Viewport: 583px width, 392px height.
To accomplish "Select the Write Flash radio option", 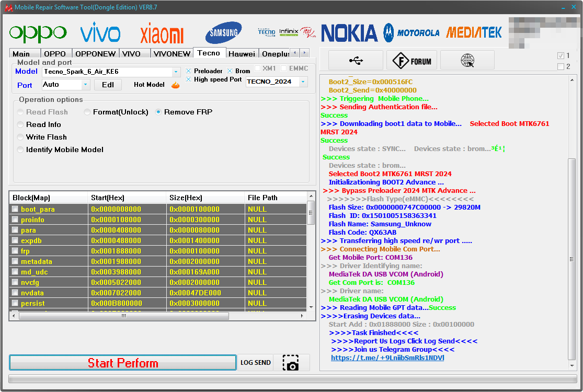I will (x=20, y=137).
